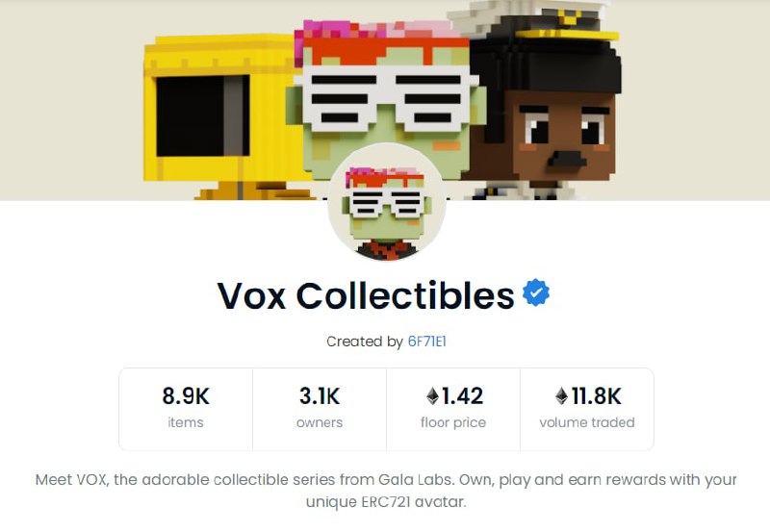This screenshot has height=532, width=770.
Task: Click the 1.42 floor price stat
Action: coord(453,409)
